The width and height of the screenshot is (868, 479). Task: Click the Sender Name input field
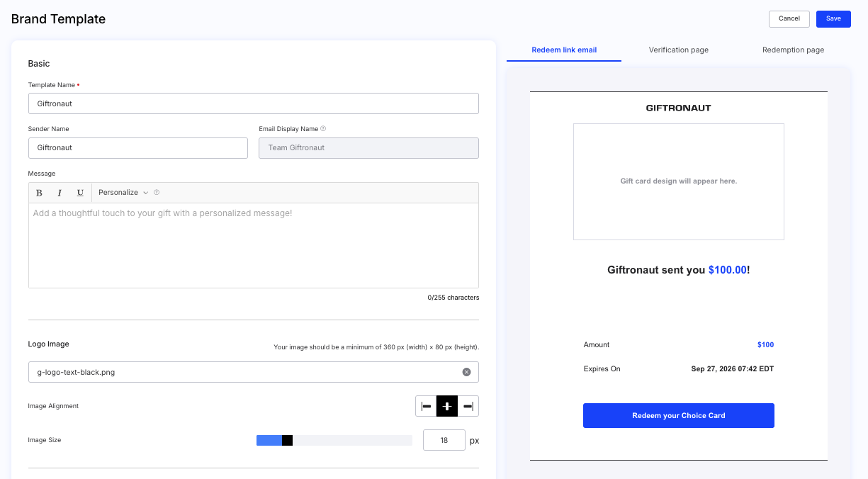(x=138, y=148)
